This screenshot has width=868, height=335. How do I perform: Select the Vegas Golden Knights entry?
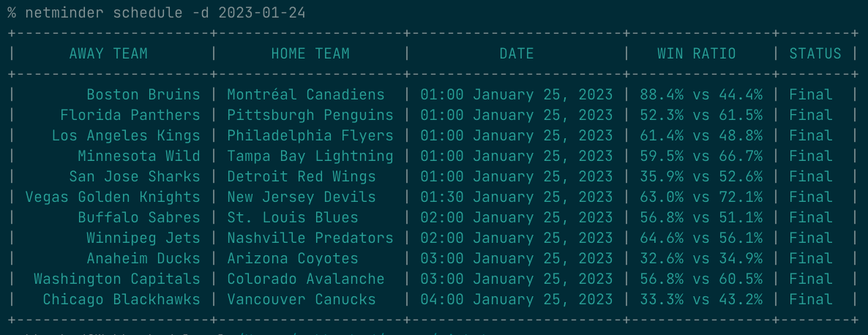113,197
